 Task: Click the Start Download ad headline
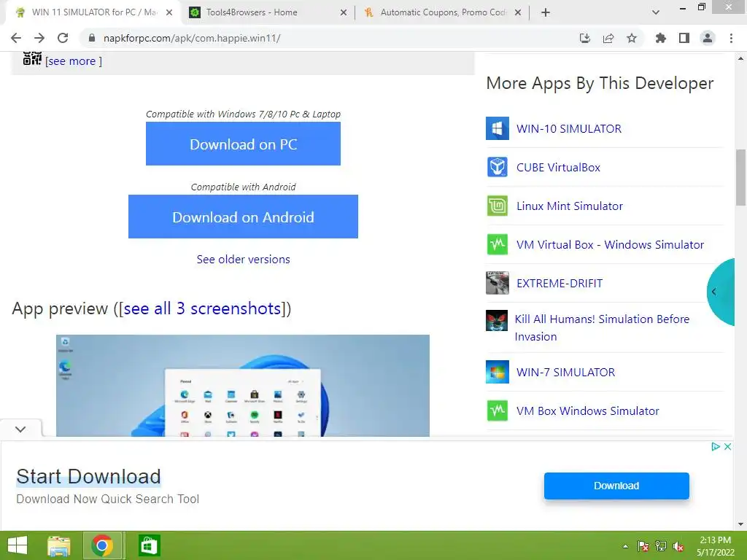point(88,477)
